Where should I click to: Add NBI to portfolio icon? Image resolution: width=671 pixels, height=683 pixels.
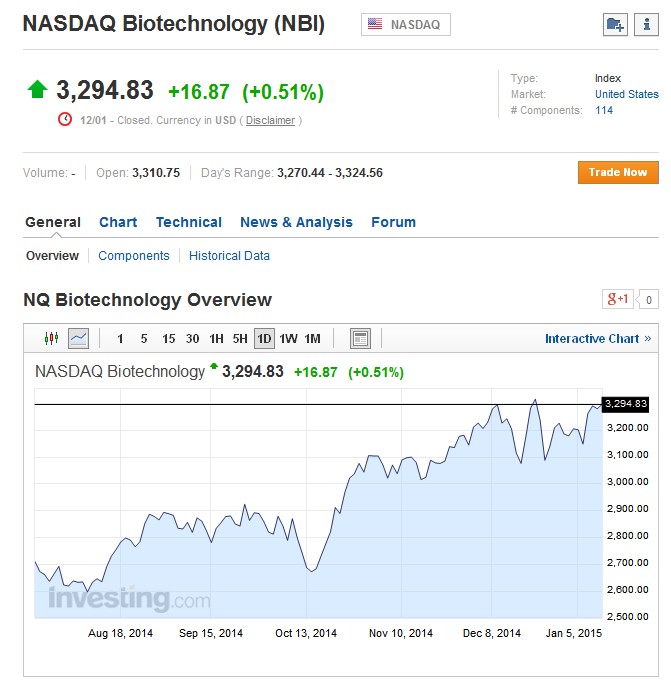click(x=615, y=24)
